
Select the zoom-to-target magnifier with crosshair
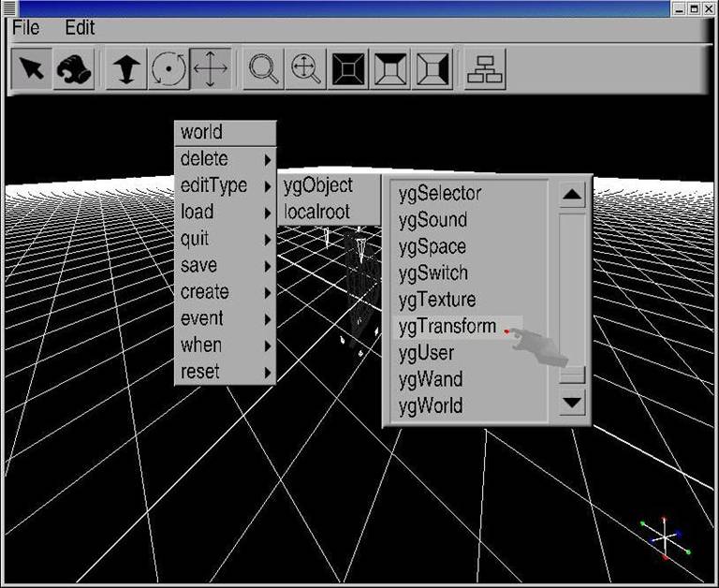click(x=306, y=68)
